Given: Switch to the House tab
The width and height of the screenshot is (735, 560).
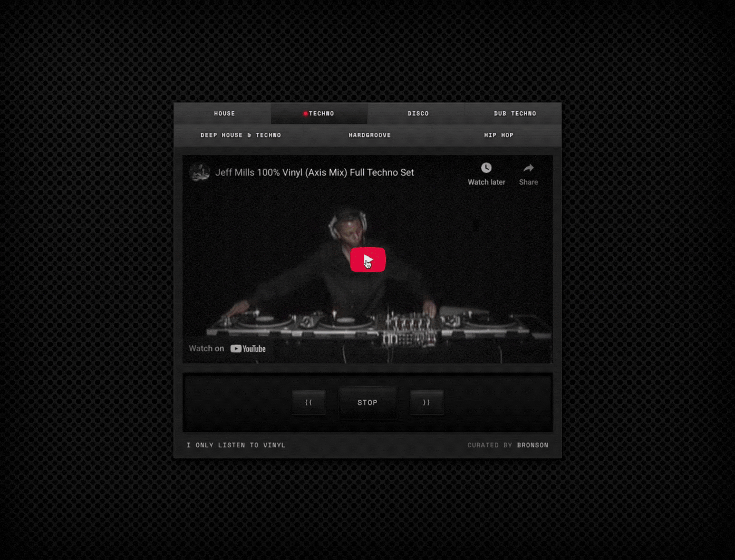Looking at the screenshot, I should [225, 114].
